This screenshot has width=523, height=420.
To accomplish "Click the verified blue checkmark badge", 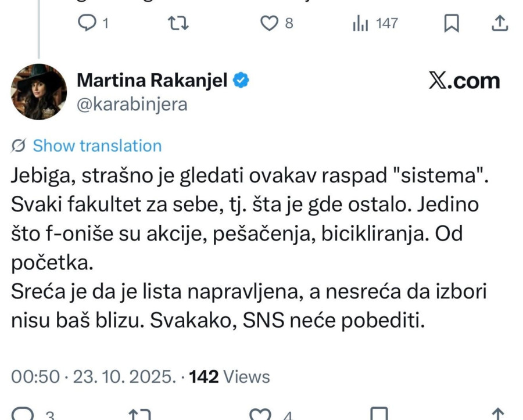I will click(242, 80).
